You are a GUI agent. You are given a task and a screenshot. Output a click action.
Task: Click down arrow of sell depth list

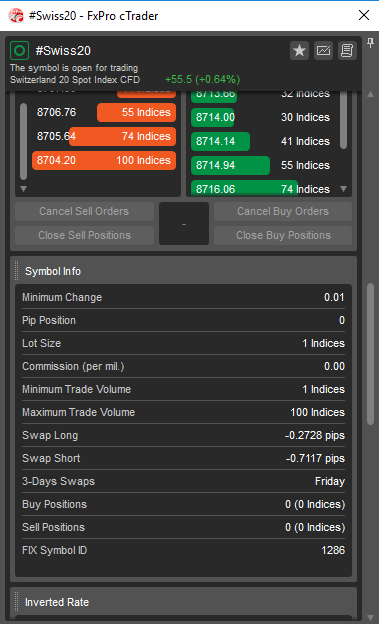pyautogui.click(x=23, y=189)
